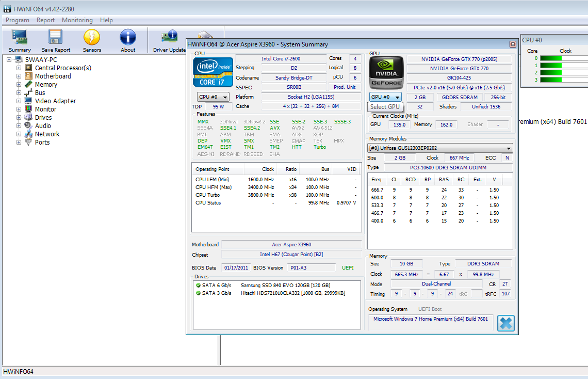Select the Motherboard tree item
The height and width of the screenshot is (379, 588).
click(53, 76)
